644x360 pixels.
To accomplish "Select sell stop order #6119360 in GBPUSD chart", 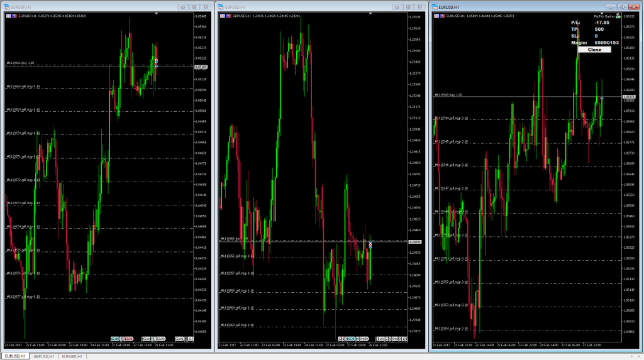I will pyautogui.click(x=237, y=325).
